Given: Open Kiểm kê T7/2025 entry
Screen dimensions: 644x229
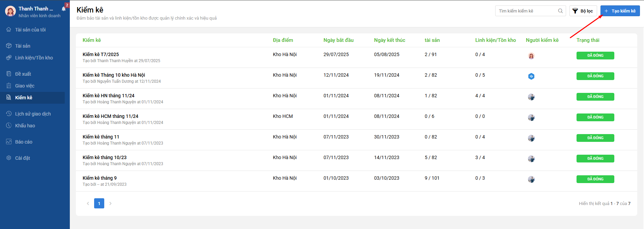Looking at the screenshot, I should [101, 54].
